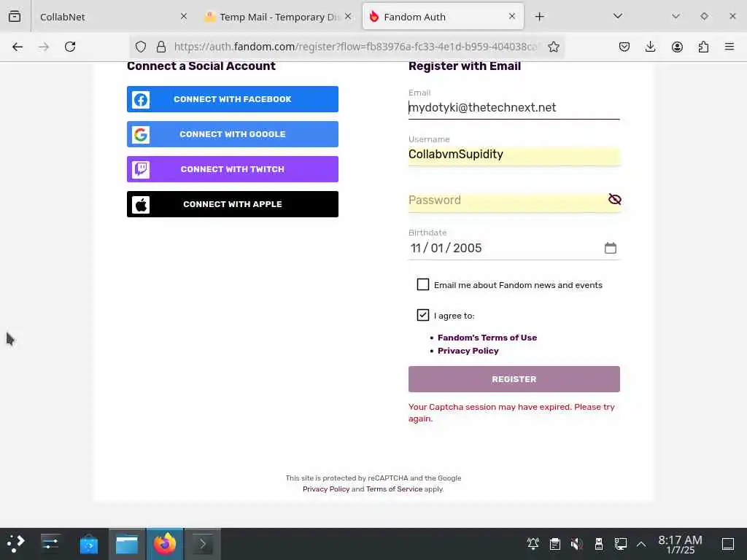Open file manager from the taskbar
The height and width of the screenshot is (560, 747).
tap(127, 544)
